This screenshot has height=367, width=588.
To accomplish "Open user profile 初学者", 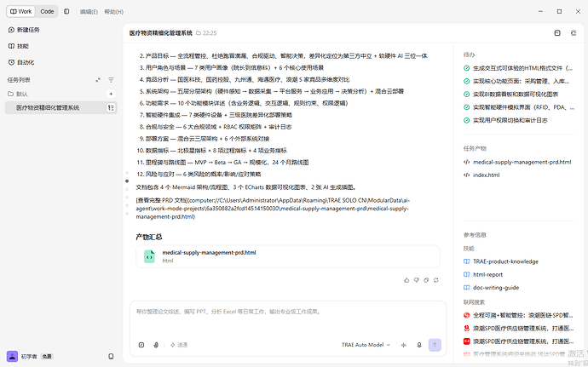I will 29,357.
